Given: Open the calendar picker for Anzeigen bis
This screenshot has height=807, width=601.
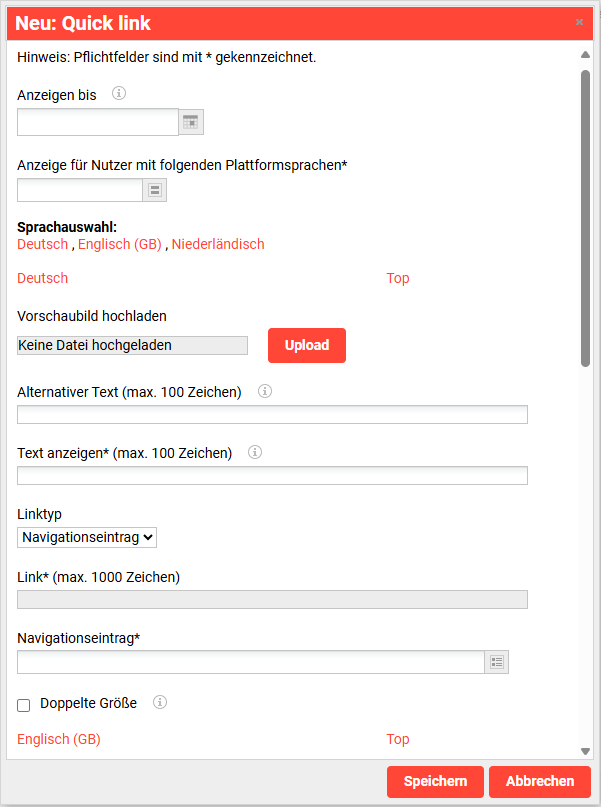Looking at the screenshot, I should (x=190, y=121).
